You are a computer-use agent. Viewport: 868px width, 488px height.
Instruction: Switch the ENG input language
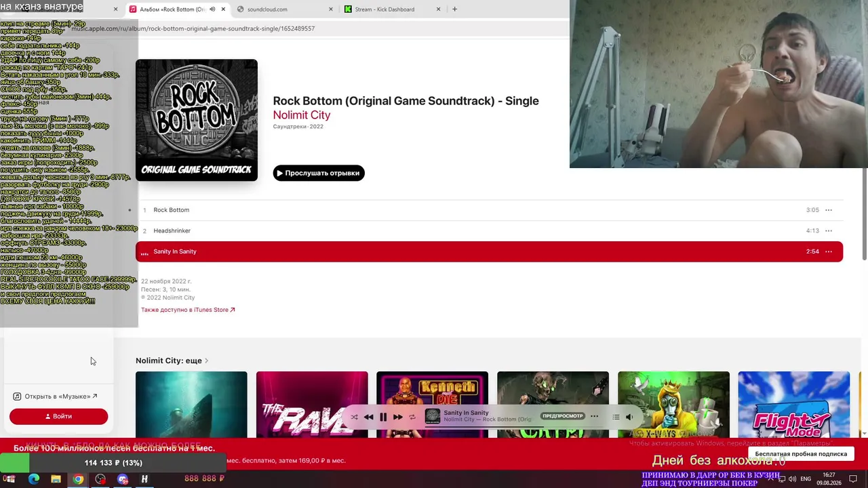tap(806, 479)
